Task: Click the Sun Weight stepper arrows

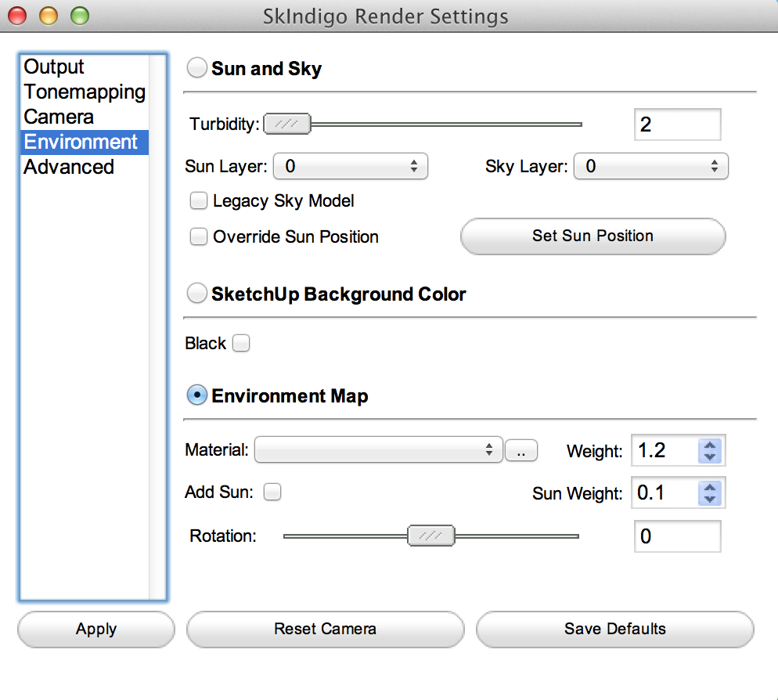Action: [x=710, y=493]
